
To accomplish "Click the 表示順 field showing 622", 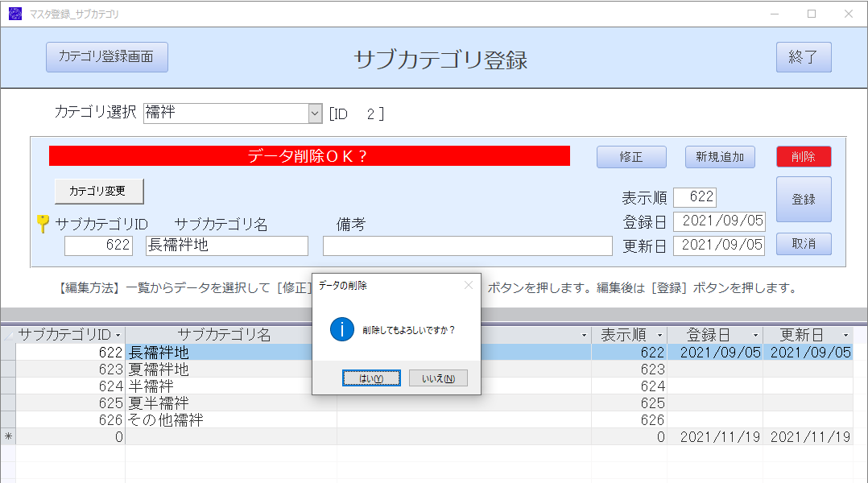I will tap(696, 197).
